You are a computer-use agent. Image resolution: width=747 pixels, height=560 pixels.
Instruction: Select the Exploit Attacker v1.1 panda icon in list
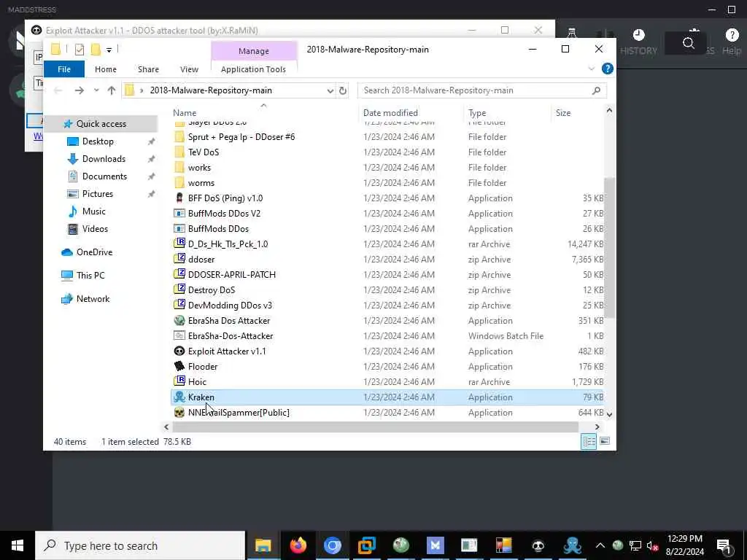[x=179, y=351]
